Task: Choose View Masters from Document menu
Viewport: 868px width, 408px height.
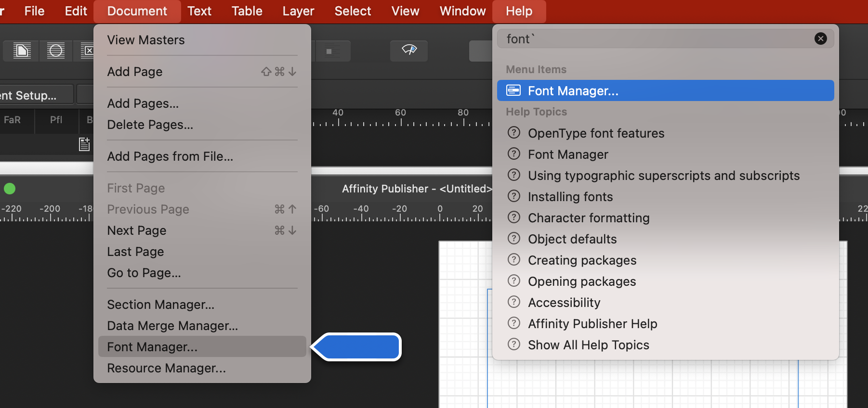Action: [x=202, y=40]
